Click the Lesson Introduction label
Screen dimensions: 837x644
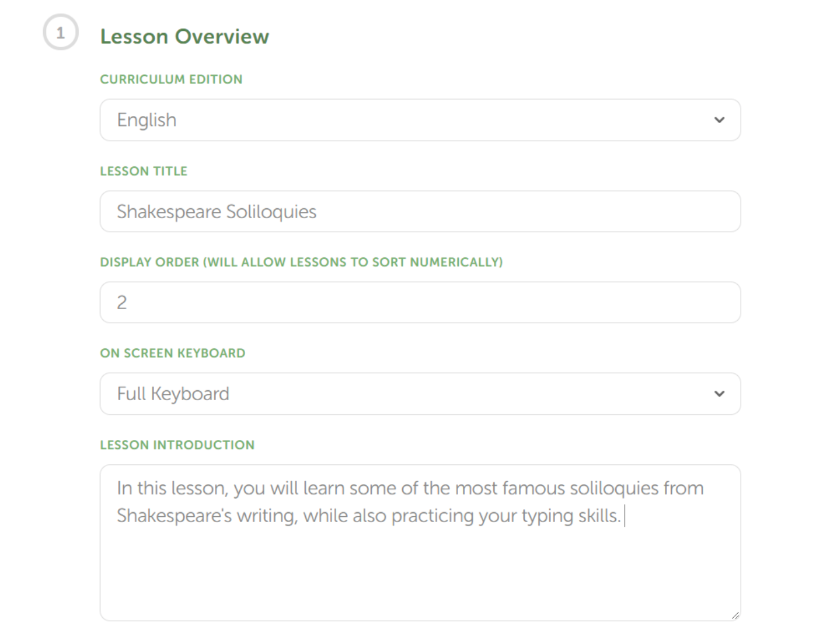pyautogui.click(x=177, y=444)
